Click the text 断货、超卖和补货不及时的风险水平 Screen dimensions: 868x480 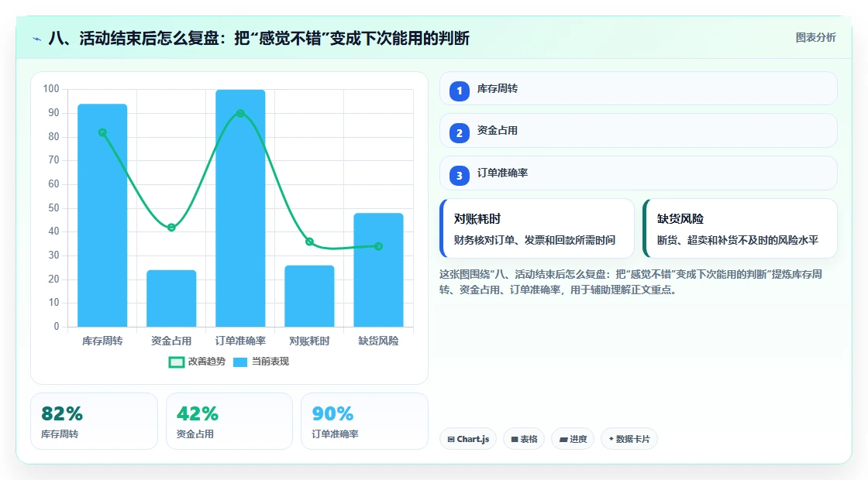738,241
